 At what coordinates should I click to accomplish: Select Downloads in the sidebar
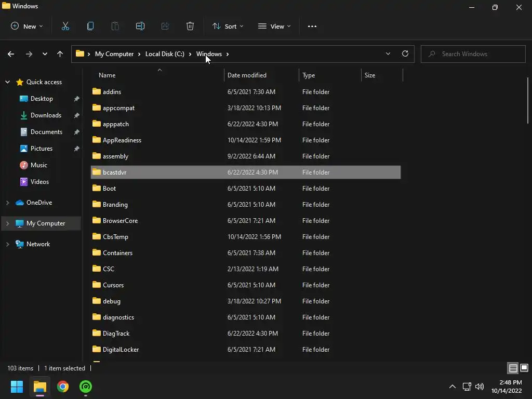[x=46, y=115]
